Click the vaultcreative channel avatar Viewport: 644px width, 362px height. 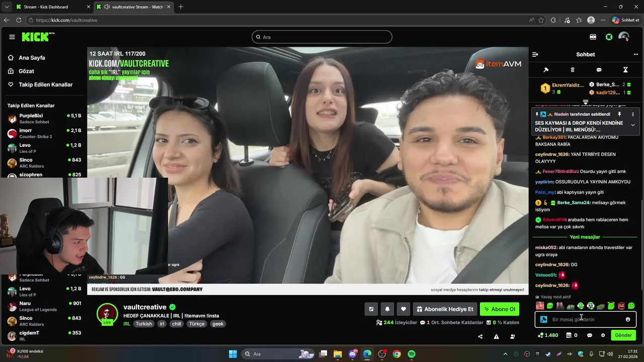tap(107, 314)
